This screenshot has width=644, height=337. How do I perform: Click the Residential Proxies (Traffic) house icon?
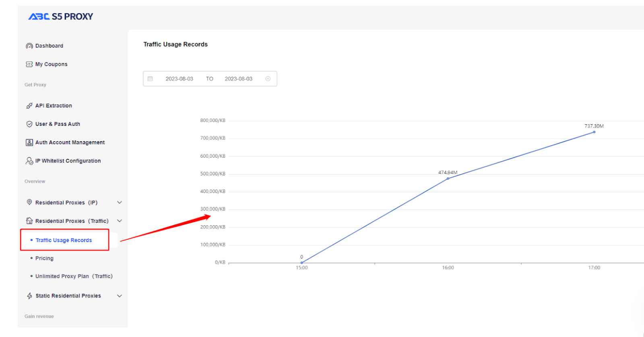click(29, 221)
